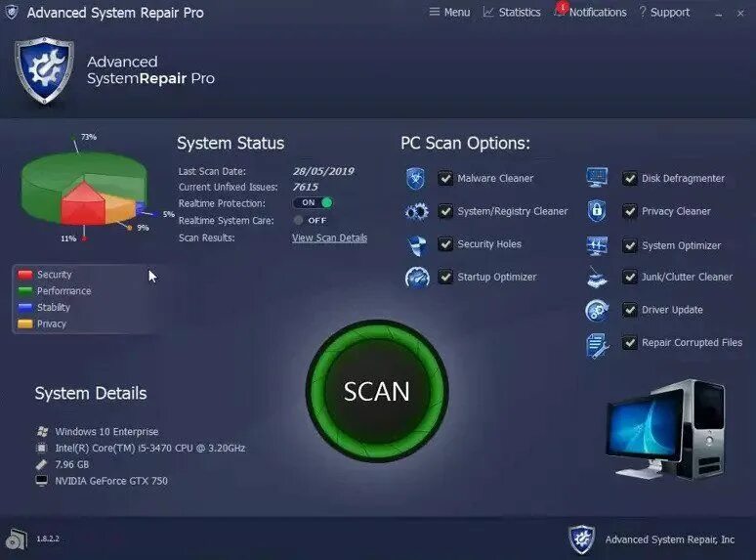The height and width of the screenshot is (560, 756).
Task: Click the footer Advanced System Repair, Inc shield
Action: click(581, 539)
